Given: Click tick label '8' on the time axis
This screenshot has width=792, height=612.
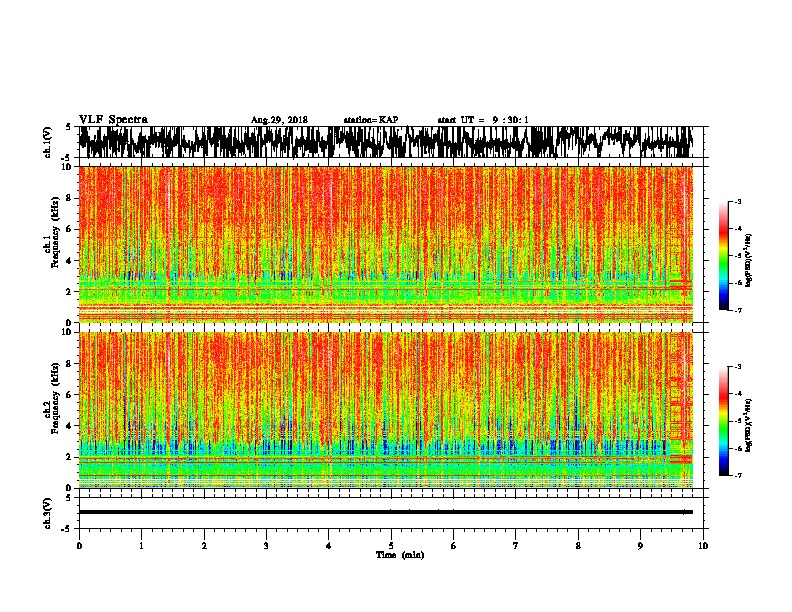Looking at the screenshot, I should (578, 546).
